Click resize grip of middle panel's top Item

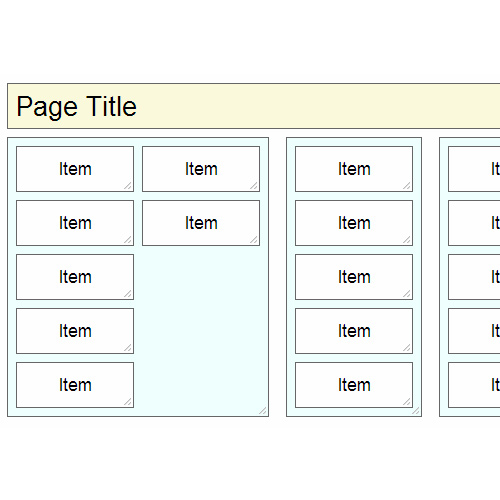[x=407, y=186]
